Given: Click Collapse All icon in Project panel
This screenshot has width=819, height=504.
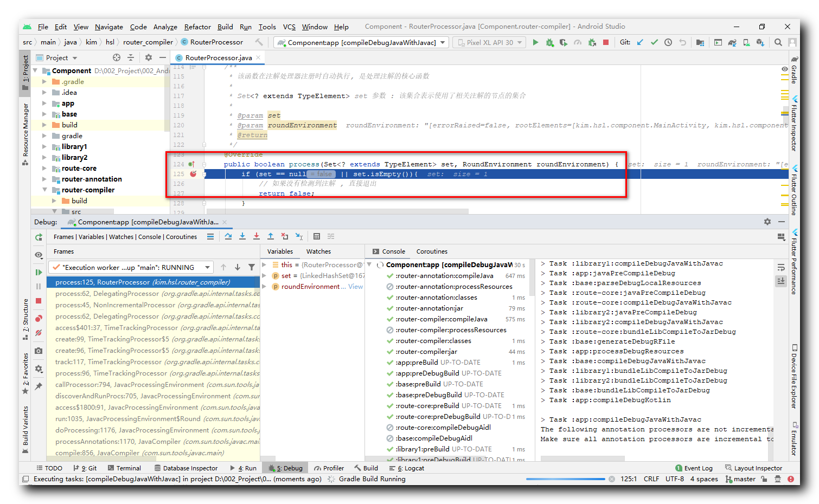Looking at the screenshot, I should pyautogui.click(x=131, y=57).
